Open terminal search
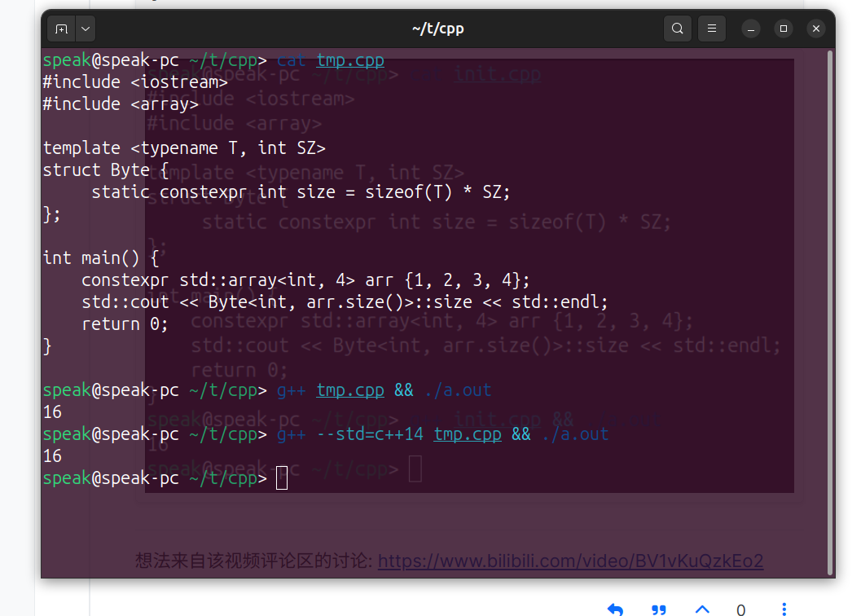The image size is (861, 616). coord(677,29)
